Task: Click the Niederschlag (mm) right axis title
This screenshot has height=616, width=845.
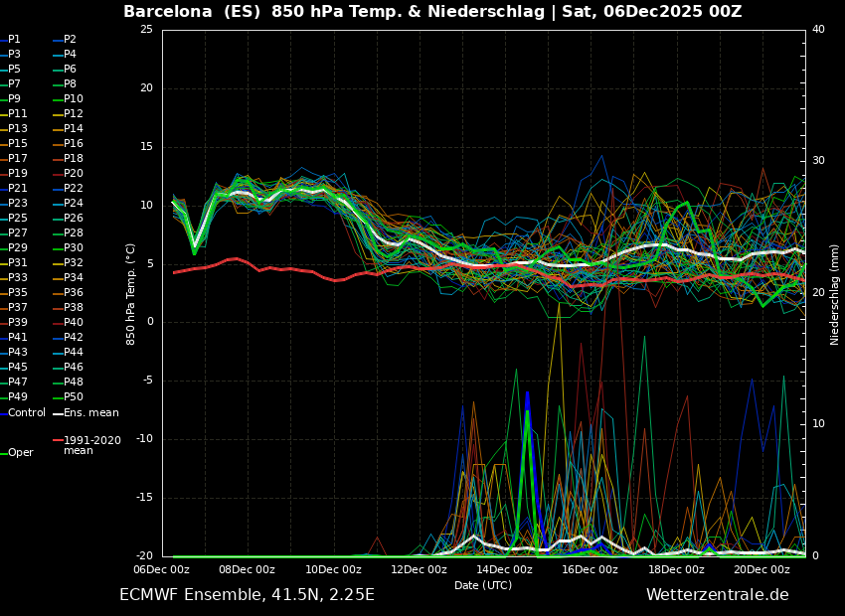Action: [x=835, y=294]
